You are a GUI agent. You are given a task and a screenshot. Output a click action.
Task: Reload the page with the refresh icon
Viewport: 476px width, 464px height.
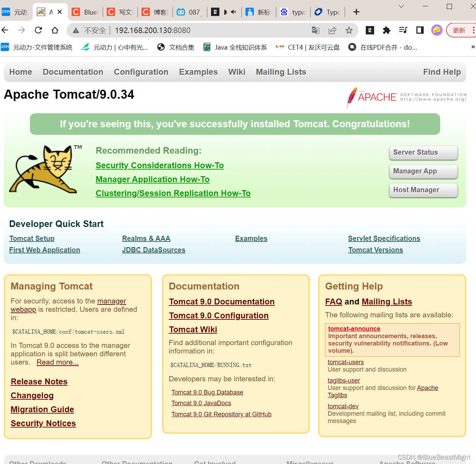(38, 30)
